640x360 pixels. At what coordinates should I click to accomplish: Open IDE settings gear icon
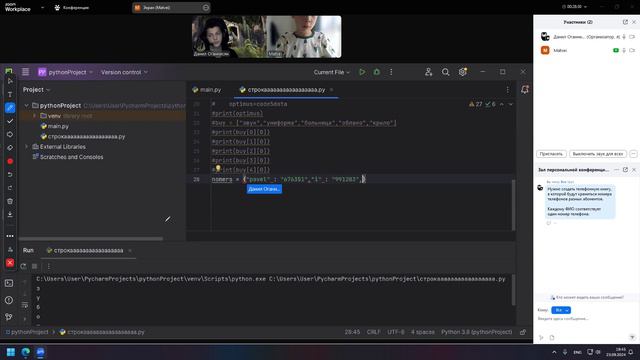click(462, 72)
